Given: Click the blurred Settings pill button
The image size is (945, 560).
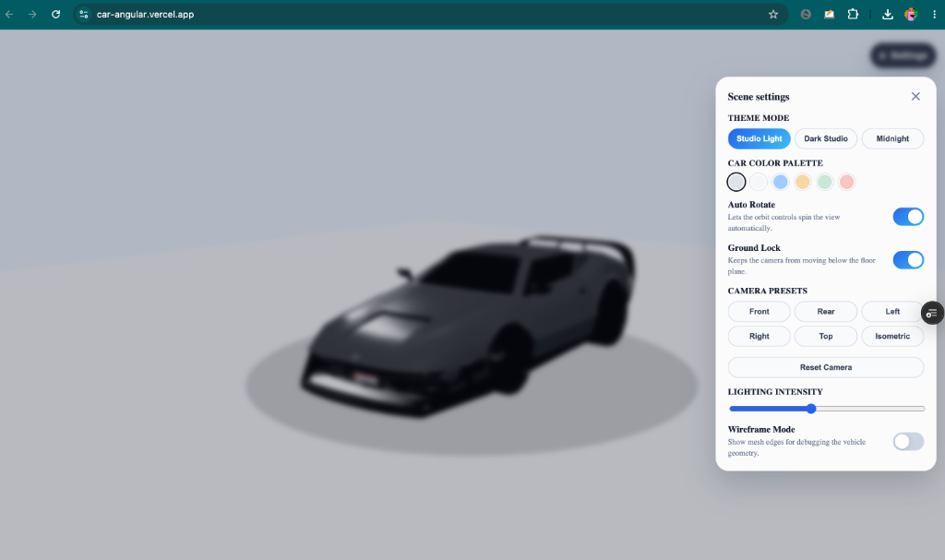Looking at the screenshot, I should (903, 55).
